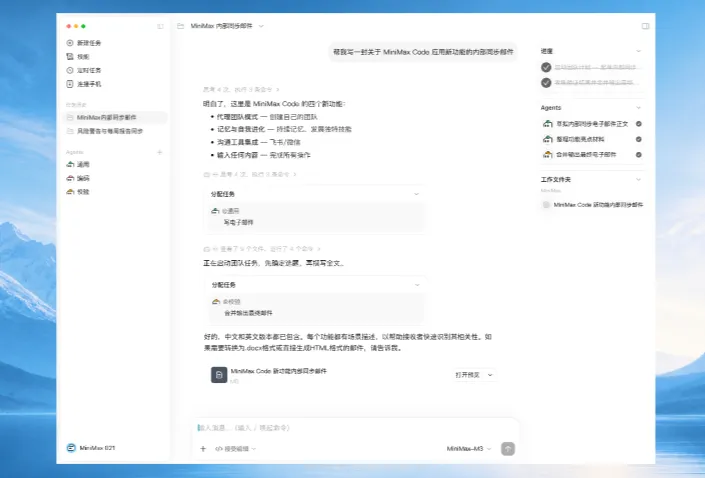Open the dropdown arrow next to 打开预览
Viewport: 705px width, 478px height.
(490, 375)
